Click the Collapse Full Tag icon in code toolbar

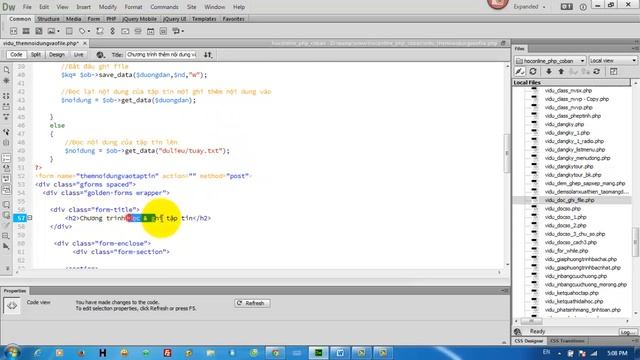6,96
